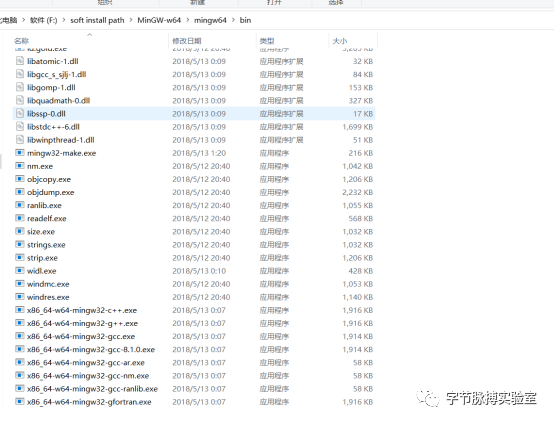Click the 2018/5/13 0:10 date of widl.exe
This screenshot has height=423, width=554.
coord(199,271)
